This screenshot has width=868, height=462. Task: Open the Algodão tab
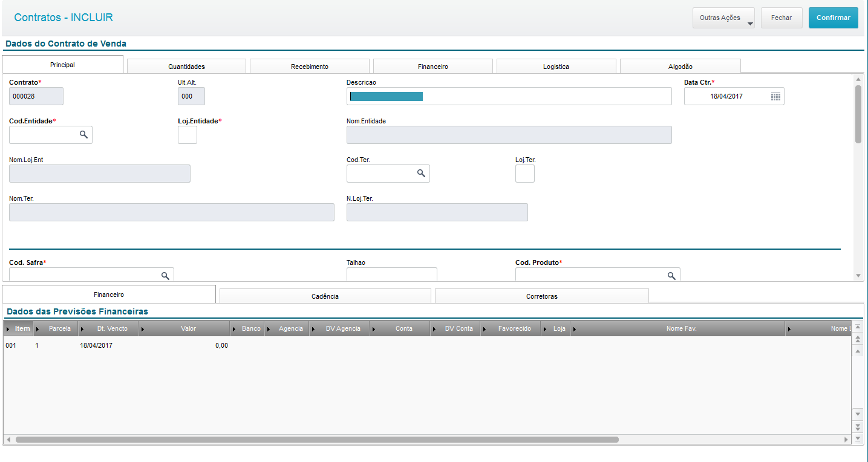(x=680, y=67)
